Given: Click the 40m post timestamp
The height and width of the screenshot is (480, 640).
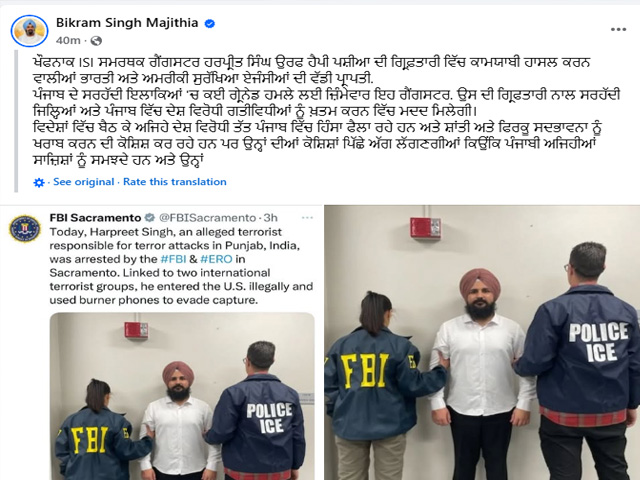Looking at the screenshot, I should click(x=68, y=40).
